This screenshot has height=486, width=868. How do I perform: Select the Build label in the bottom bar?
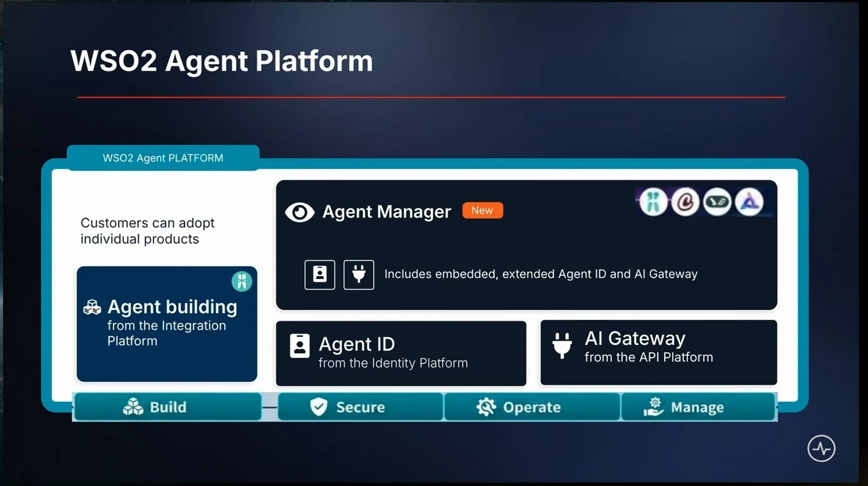pos(168,407)
